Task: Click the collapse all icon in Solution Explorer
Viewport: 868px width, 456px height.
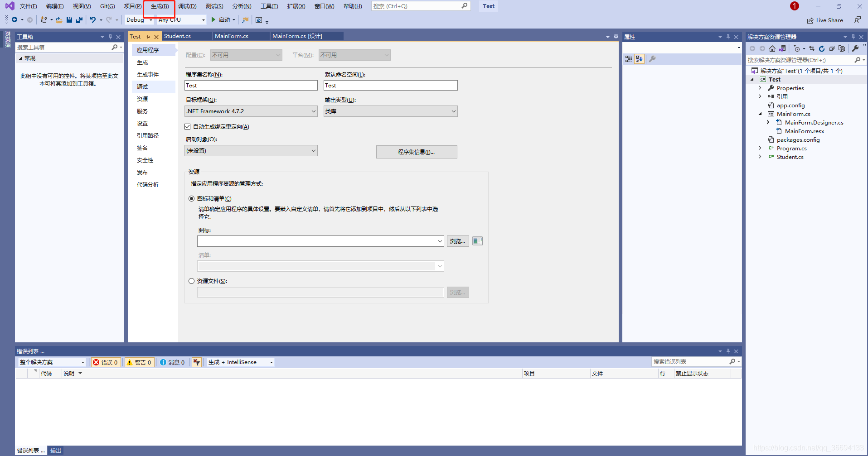Action: 832,48
